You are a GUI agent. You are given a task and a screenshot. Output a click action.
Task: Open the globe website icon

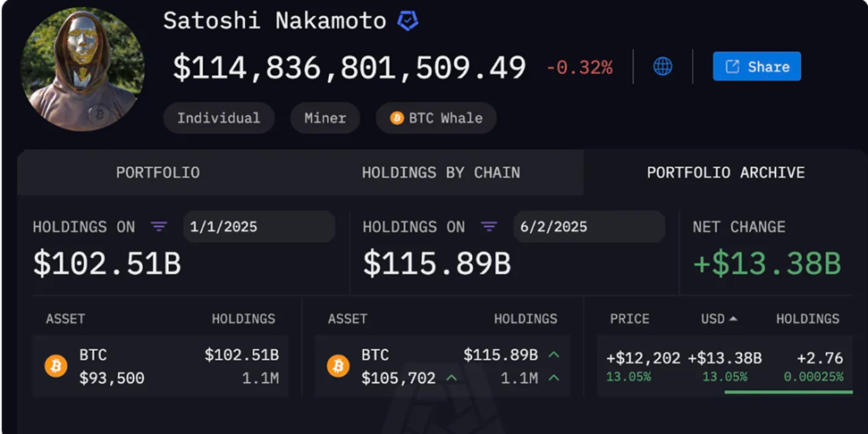tap(662, 66)
